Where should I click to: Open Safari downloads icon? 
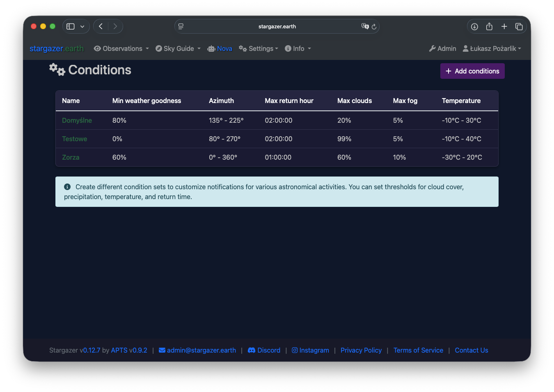[x=474, y=27]
